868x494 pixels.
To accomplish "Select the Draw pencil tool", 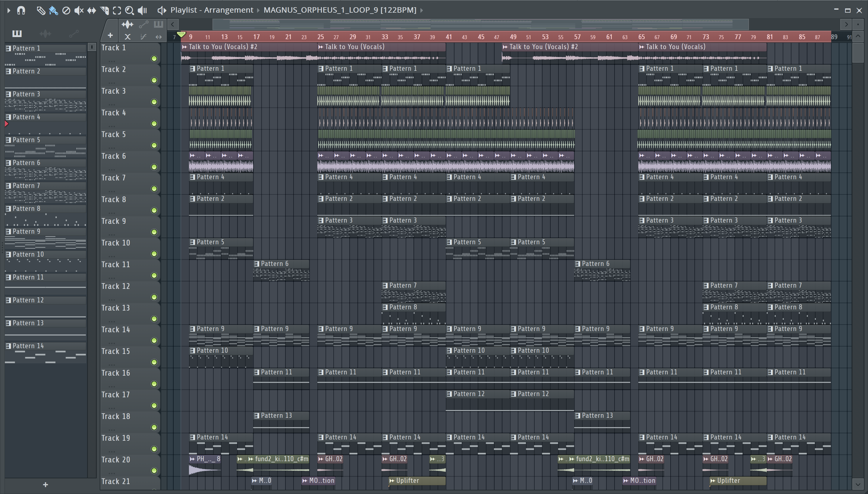I will coord(41,11).
